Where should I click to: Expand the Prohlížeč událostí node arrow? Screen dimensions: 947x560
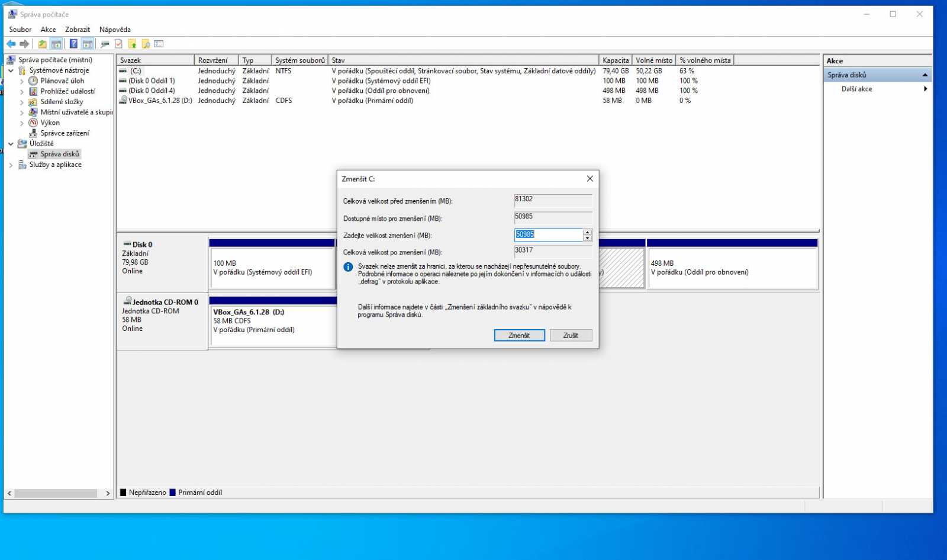coord(22,92)
